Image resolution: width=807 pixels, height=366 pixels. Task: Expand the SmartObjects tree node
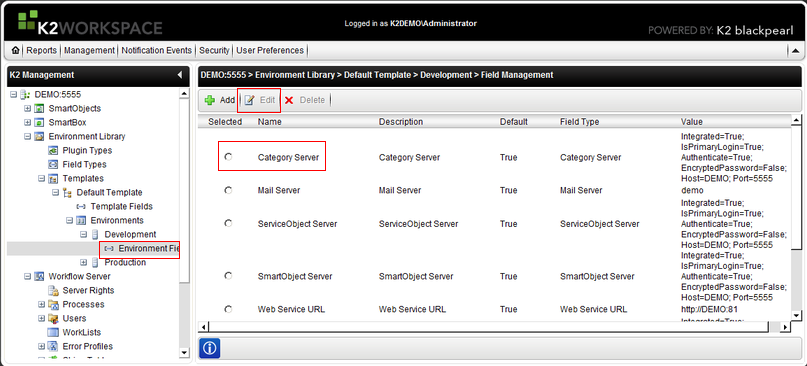point(27,109)
